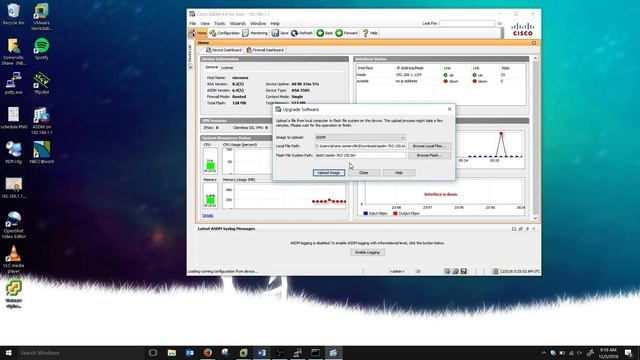The width and height of the screenshot is (640, 360).
Task: Click the Look For search field
Action: click(467, 24)
